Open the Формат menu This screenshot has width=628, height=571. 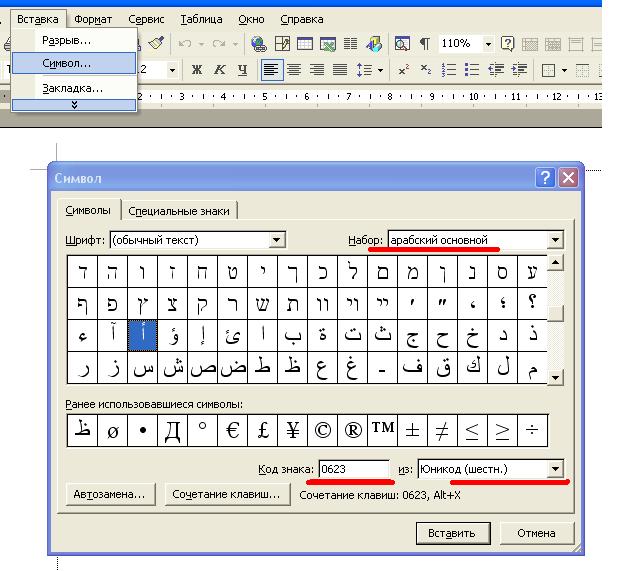(93, 19)
